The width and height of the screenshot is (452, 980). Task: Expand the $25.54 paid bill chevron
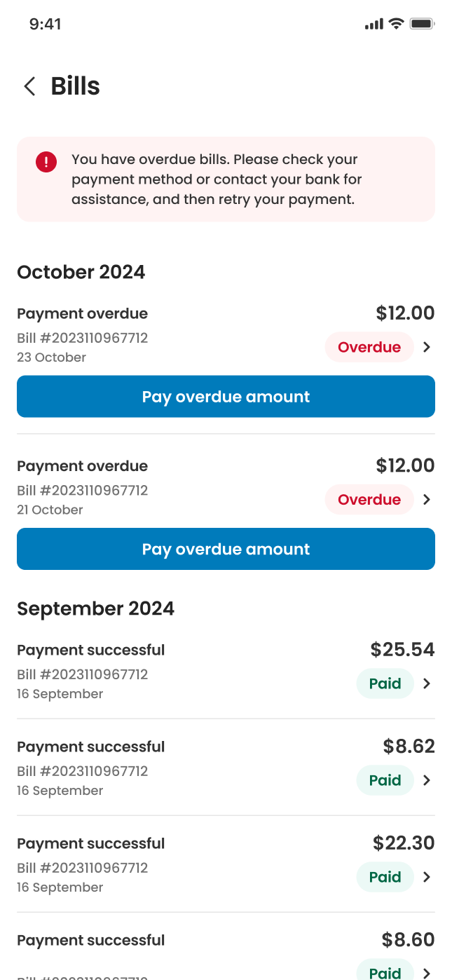click(x=427, y=683)
